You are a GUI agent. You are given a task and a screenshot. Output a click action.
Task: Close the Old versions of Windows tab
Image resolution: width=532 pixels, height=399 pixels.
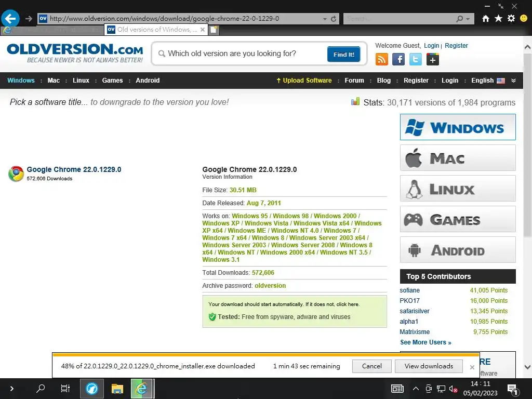(203, 30)
